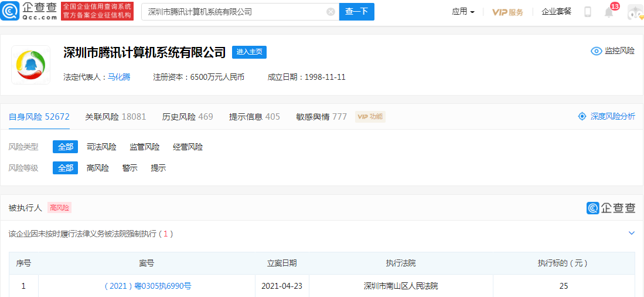Click the VIP 功能 badge
644x297 pixels.
(x=370, y=117)
